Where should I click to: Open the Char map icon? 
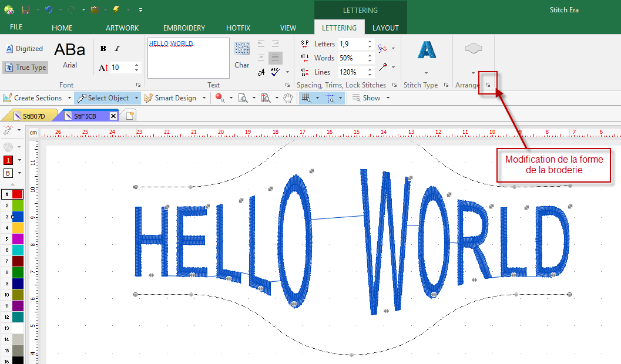(241, 49)
